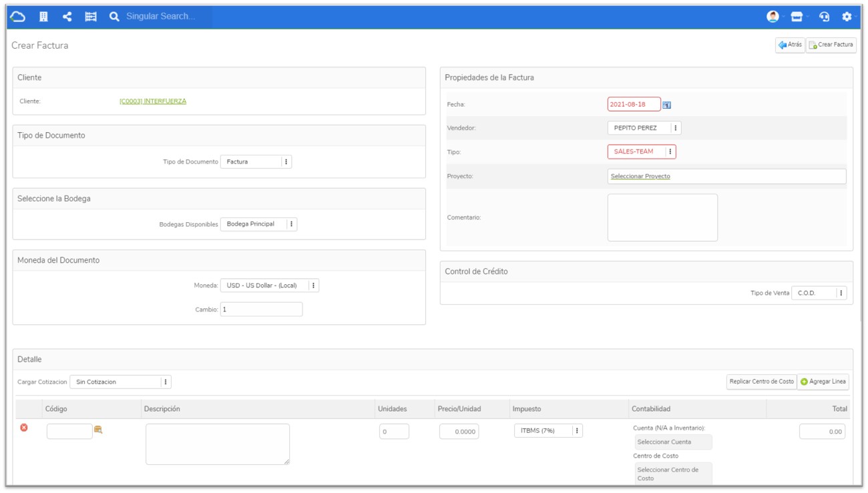Click the Precio/Unidad field
The width and height of the screenshot is (868, 493).
(459, 432)
